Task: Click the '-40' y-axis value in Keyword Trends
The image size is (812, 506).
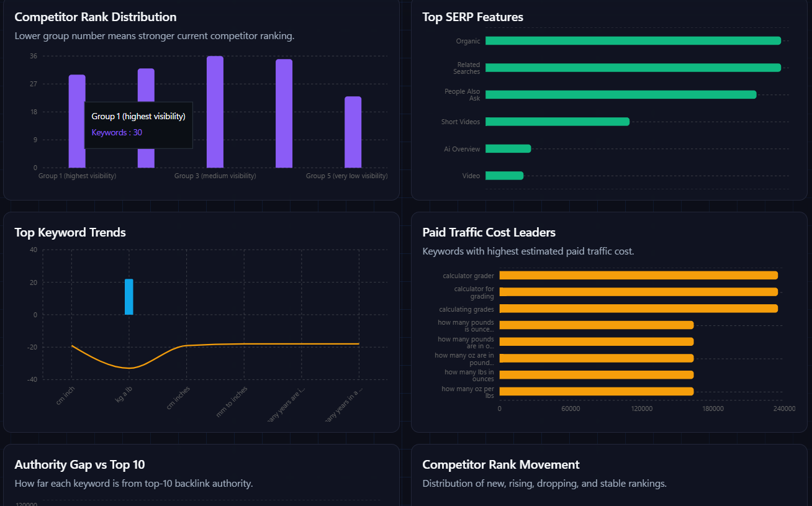Action: tap(32, 380)
